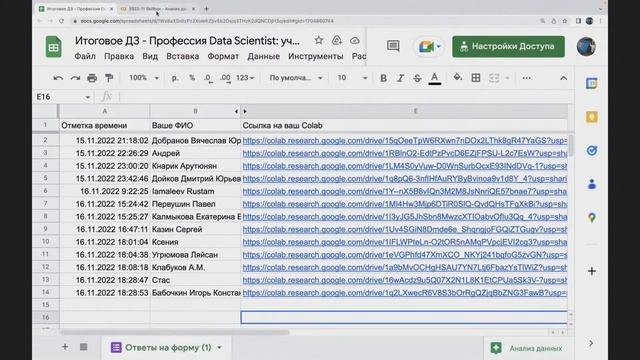Get add-ons with the plus icon

pyautogui.click(x=592, y=271)
